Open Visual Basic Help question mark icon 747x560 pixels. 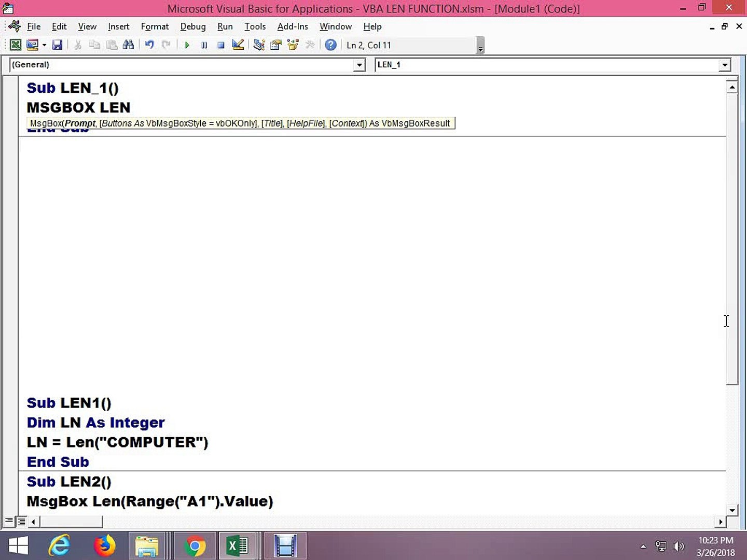330,45
